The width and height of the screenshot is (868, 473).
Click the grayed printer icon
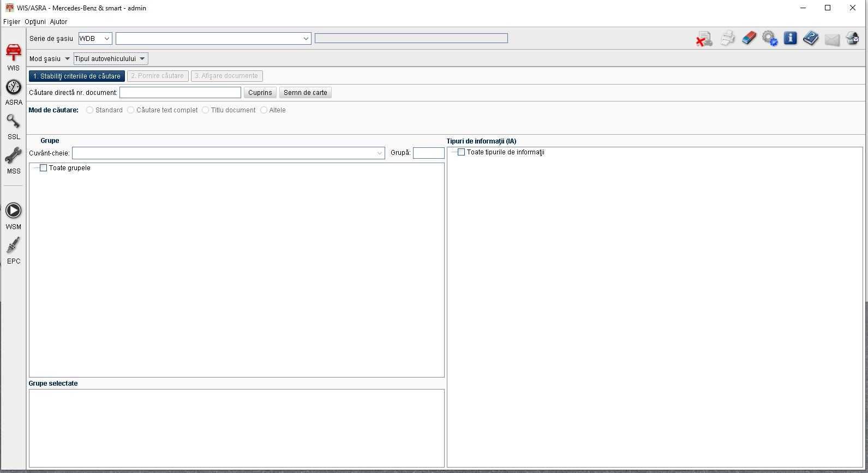point(727,38)
